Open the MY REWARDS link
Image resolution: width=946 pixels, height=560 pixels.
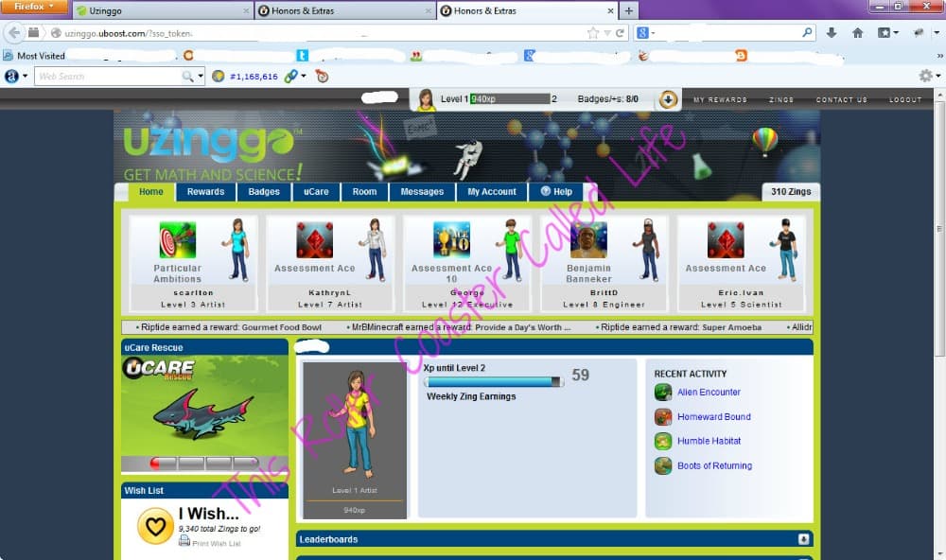click(x=720, y=99)
